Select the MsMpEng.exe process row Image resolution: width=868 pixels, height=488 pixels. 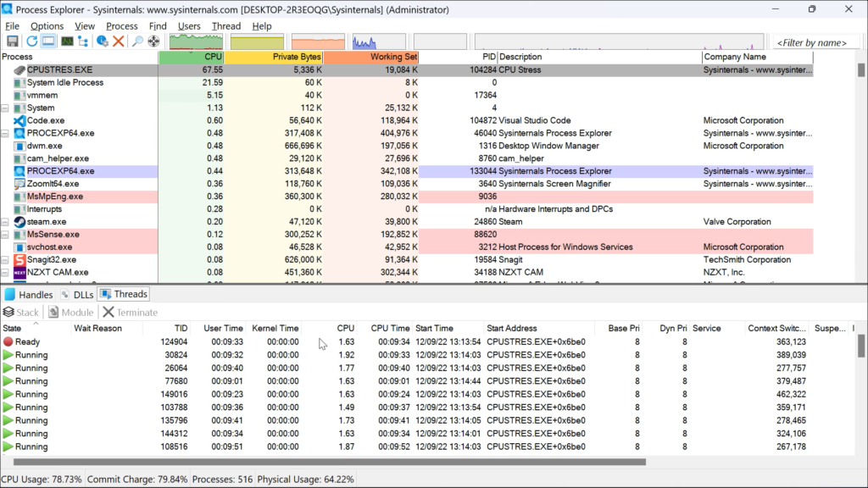406,197
